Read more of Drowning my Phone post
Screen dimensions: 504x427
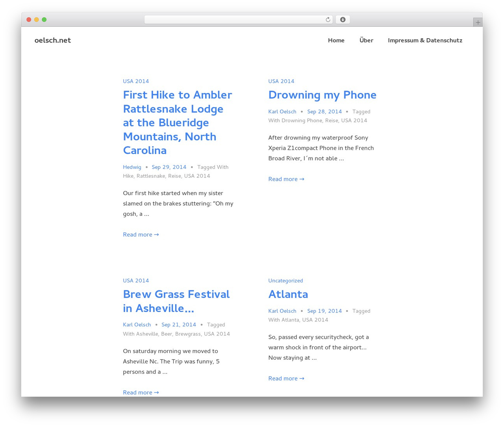pos(286,179)
